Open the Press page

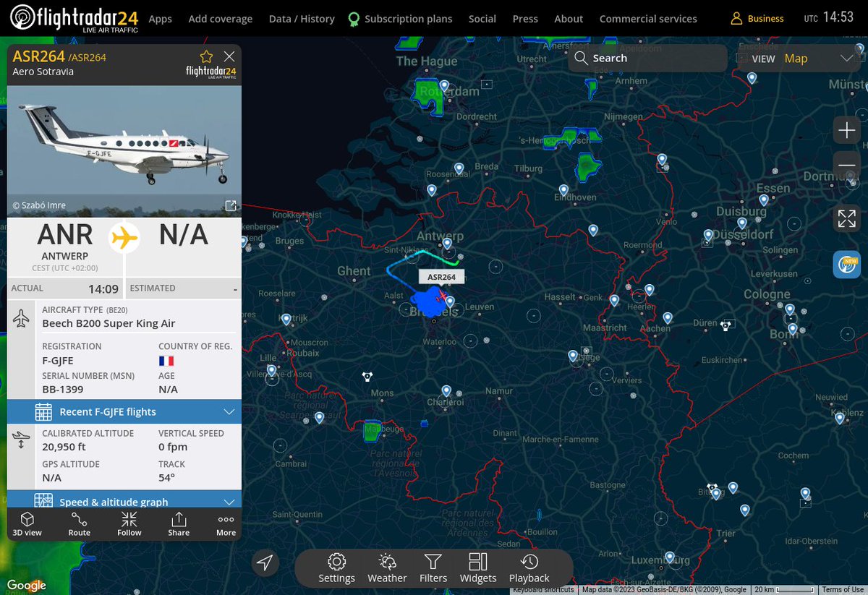(x=525, y=19)
